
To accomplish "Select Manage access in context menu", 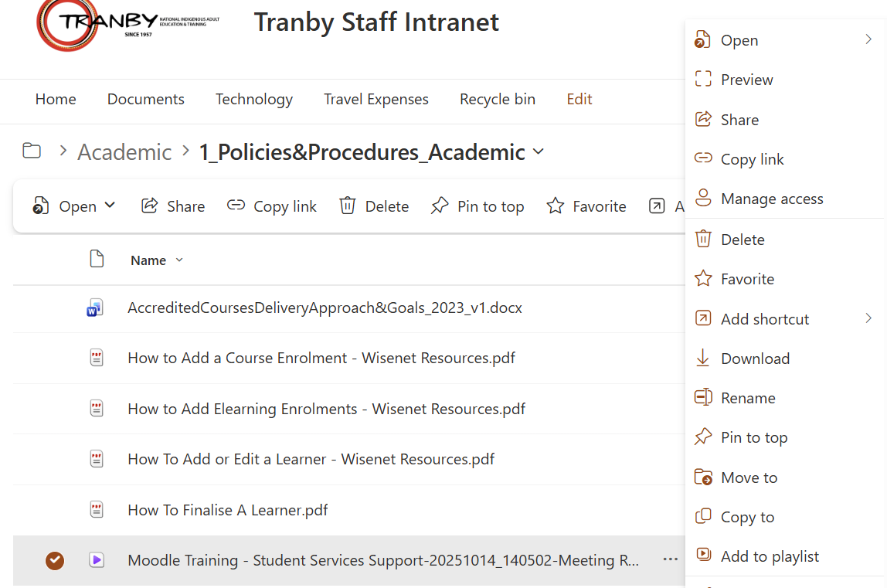I will pyautogui.click(x=771, y=199).
